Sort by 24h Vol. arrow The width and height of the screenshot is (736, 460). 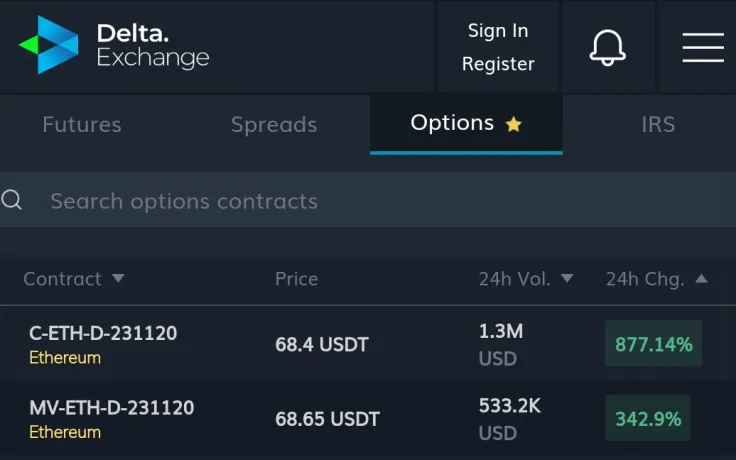pyautogui.click(x=567, y=279)
